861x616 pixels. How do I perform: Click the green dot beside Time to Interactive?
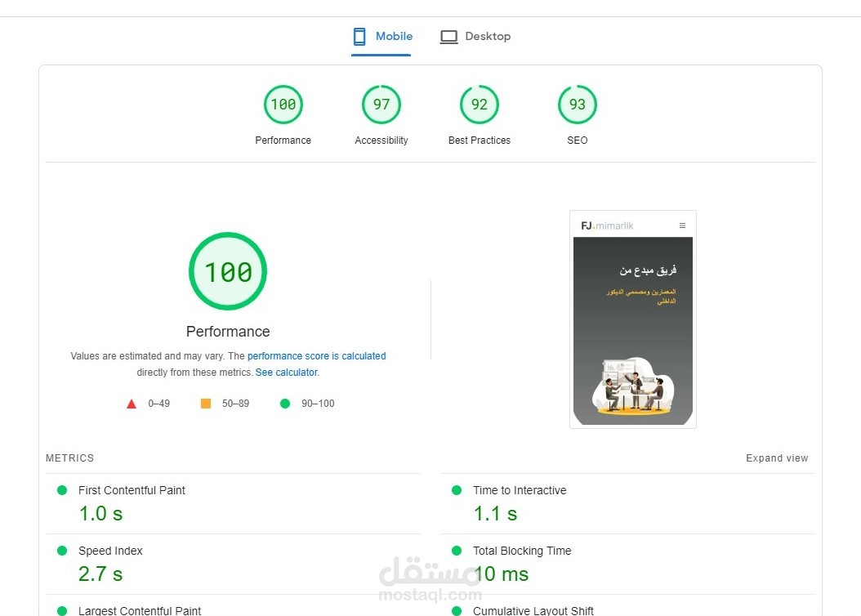[x=457, y=490]
